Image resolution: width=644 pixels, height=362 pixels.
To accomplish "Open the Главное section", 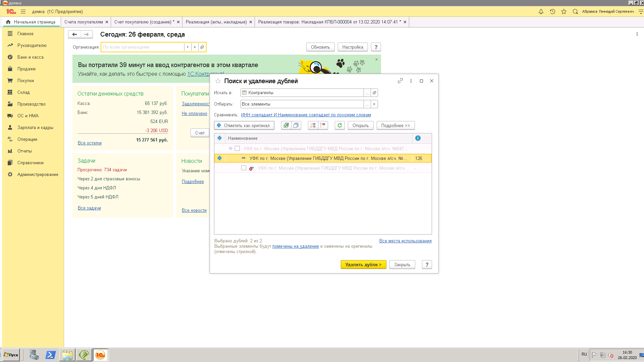I will (x=25, y=34).
